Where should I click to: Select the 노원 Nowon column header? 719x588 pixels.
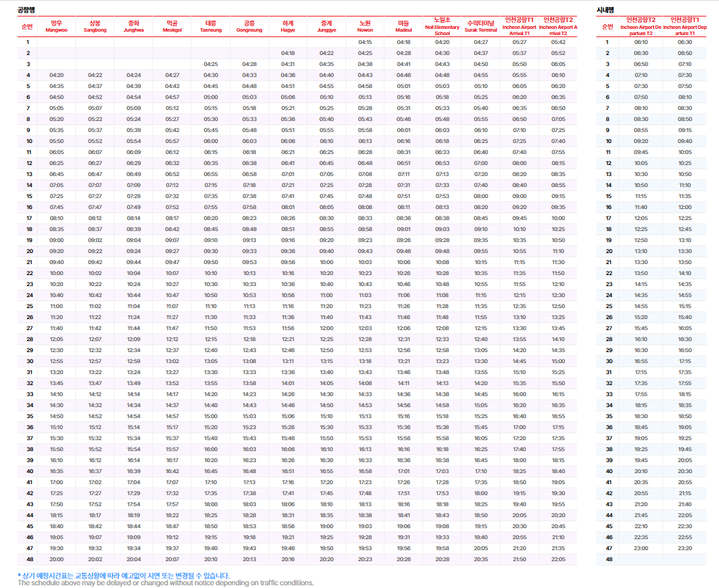(365, 26)
